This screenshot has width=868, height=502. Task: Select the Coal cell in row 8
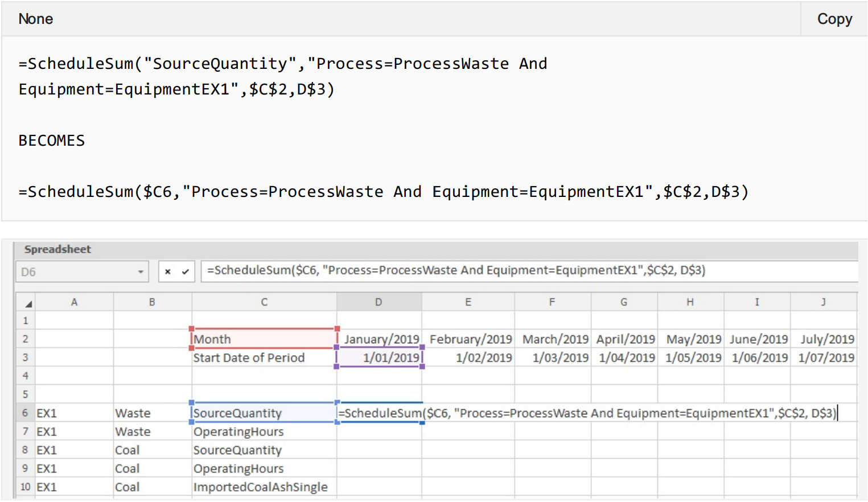pos(152,450)
